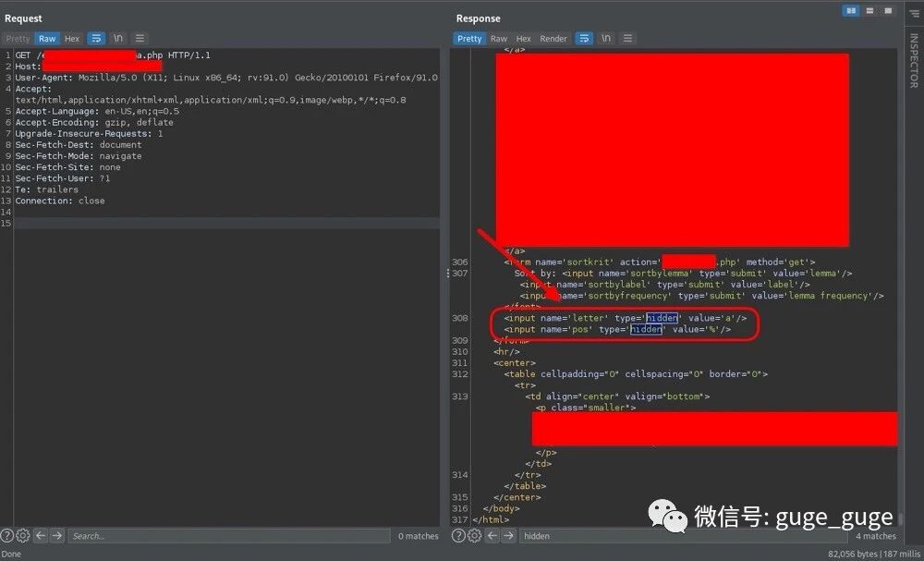924x561 pixels.
Task: Toggle \n non-printable characters in Response panel
Action: tap(606, 38)
